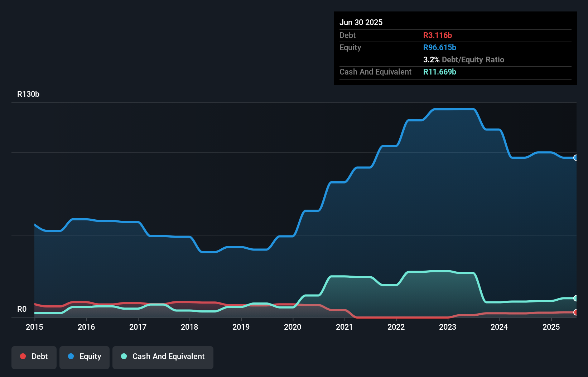This screenshot has width=588, height=377.
Task: Toggle the Equity series legend button
Action: [85, 357]
